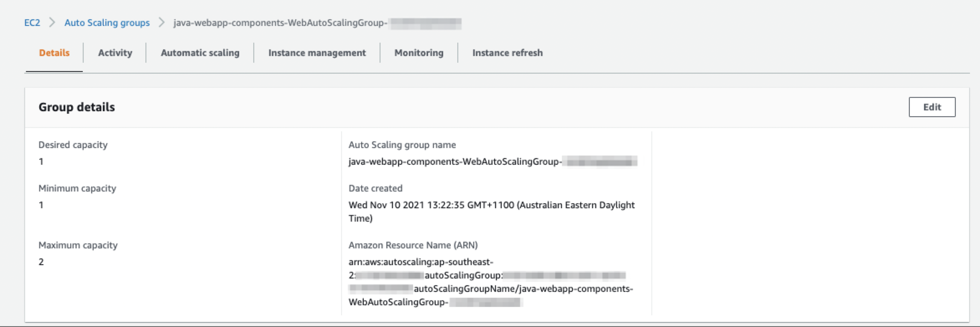Select the Details tab

point(54,53)
